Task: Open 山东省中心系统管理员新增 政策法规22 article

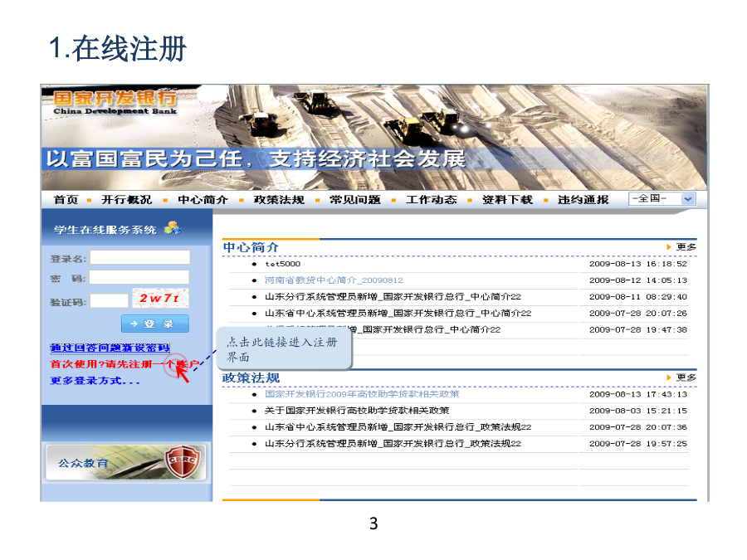Action: 398,427
